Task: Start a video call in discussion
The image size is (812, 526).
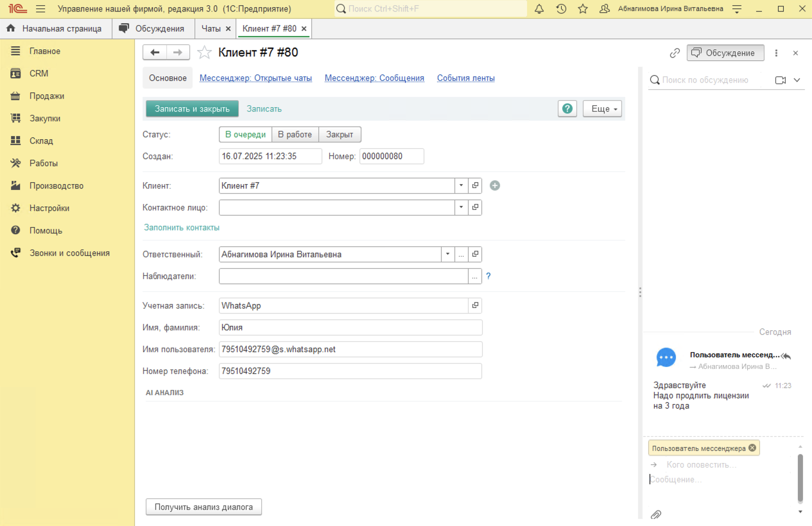Action: [x=781, y=80]
